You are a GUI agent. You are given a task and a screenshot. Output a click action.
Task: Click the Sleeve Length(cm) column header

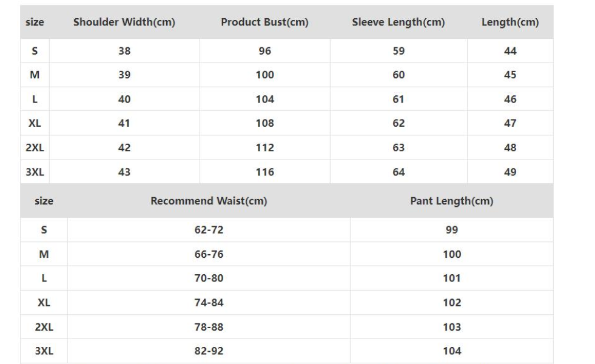[x=398, y=22]
